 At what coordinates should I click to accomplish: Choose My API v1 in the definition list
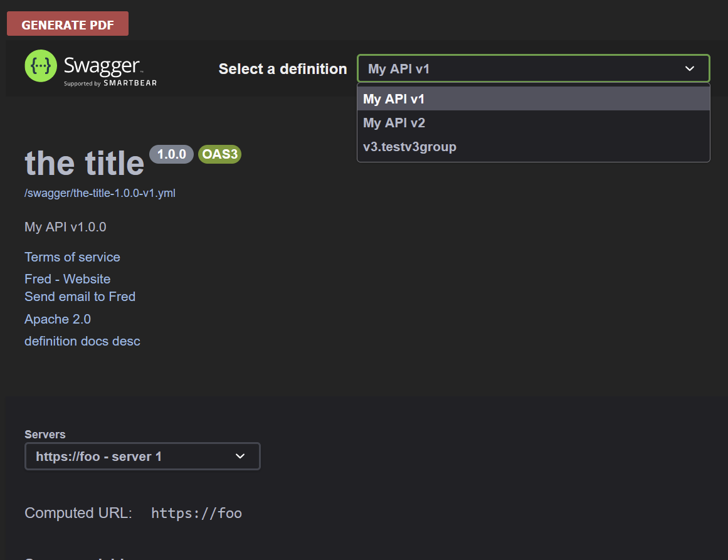[x=394, y=98]
